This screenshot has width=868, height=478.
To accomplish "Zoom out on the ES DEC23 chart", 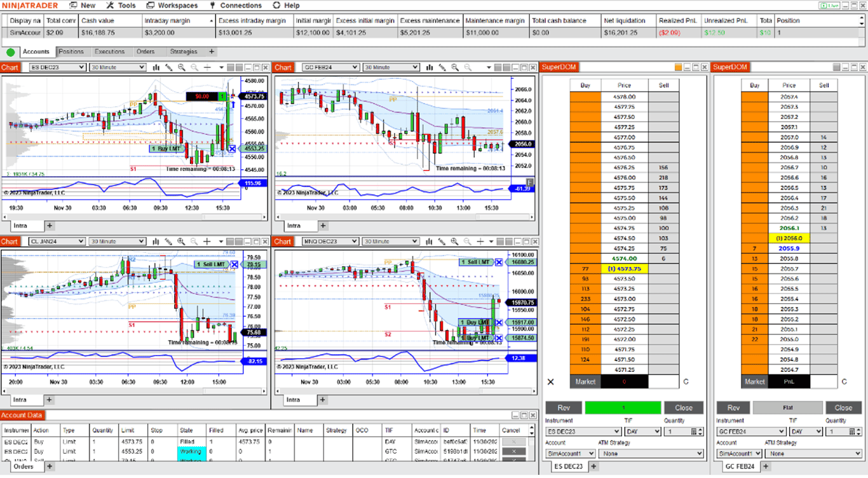I will pos(194,67).
